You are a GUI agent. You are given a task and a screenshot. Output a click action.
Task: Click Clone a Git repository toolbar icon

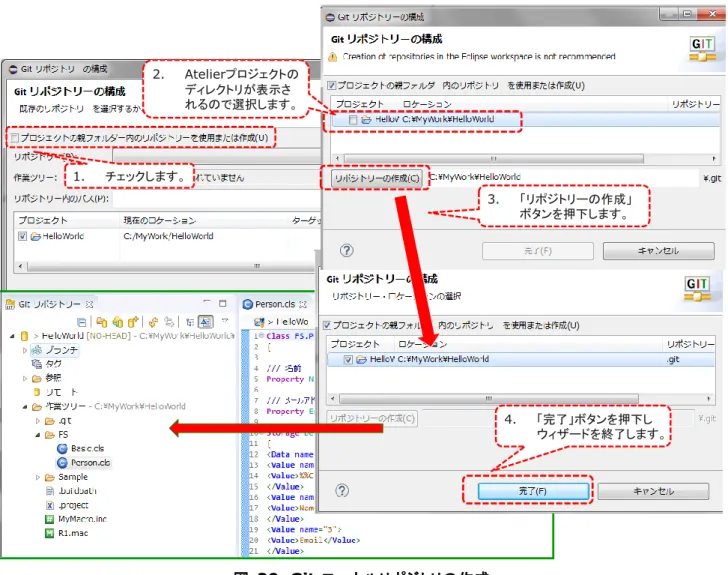click(118, 322)
